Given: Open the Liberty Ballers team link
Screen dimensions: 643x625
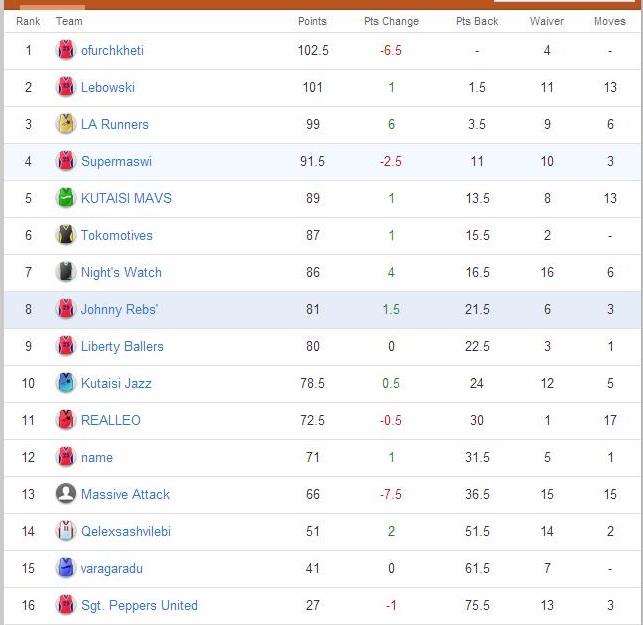Looking at the screenshot, I should [122, 347].
